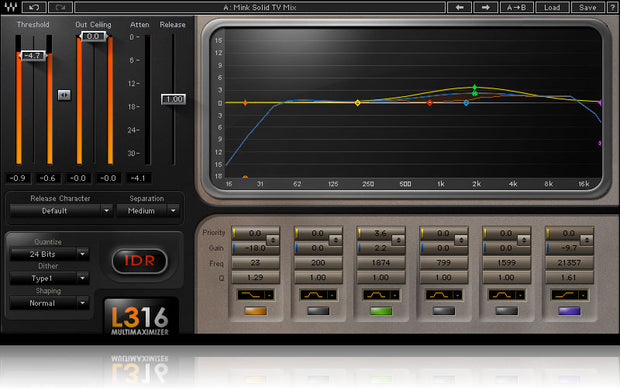Click the 1599 Hz band priority stepper arrows
This screenshot has height=388, width=620.
[524, 240]
